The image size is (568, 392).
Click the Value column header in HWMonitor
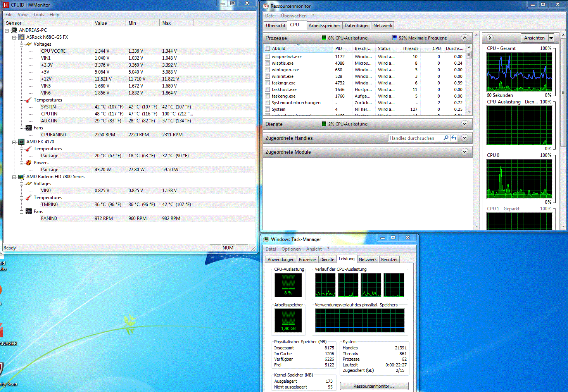pyautogui.click(x=109, y=23)
